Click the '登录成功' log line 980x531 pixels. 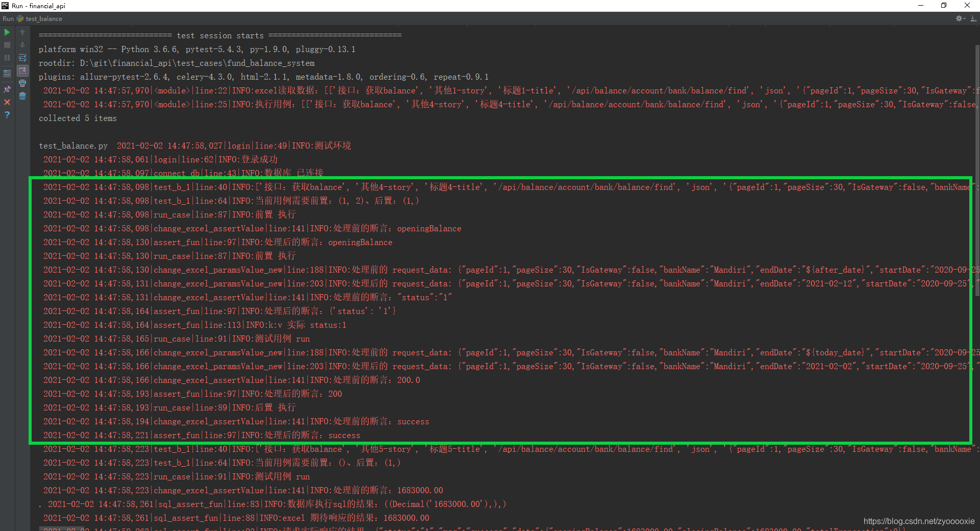point(160,160)
